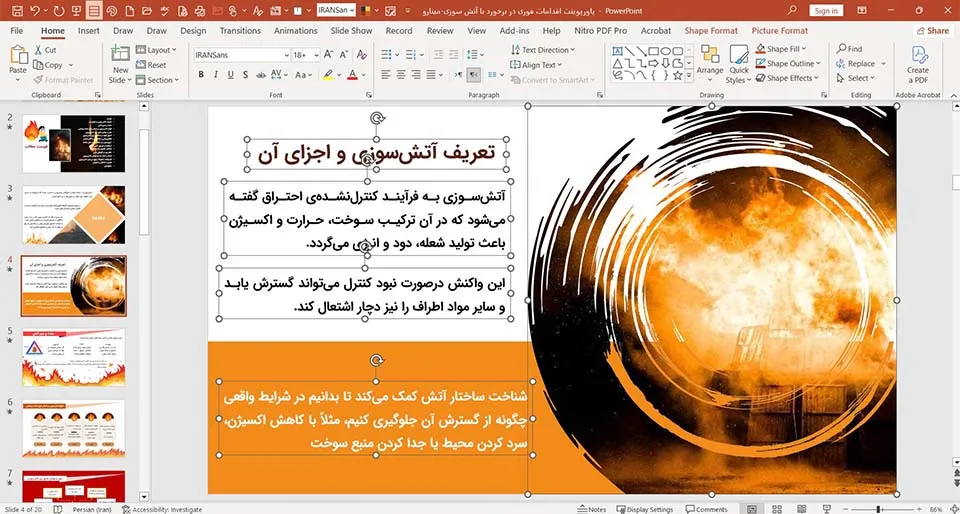
Task: Align text left in Paragraph group
Action: [386, 75]
